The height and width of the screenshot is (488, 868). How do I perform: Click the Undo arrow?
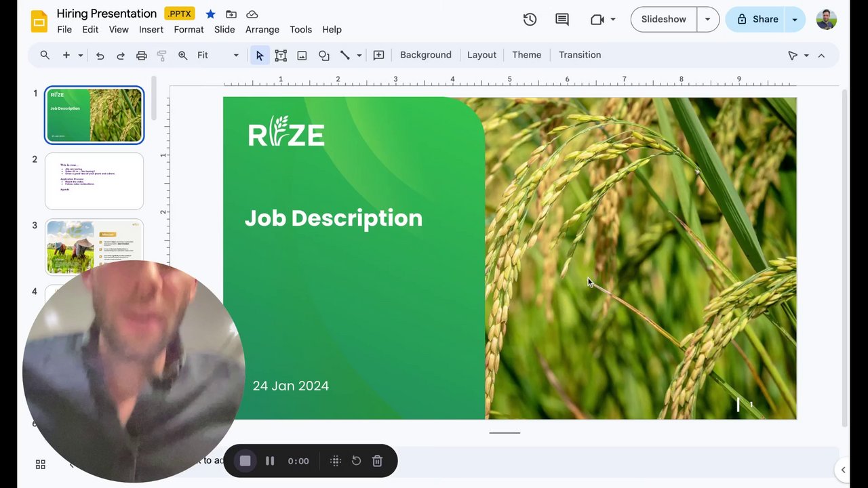pyautogui.click(x=100, y=55)
